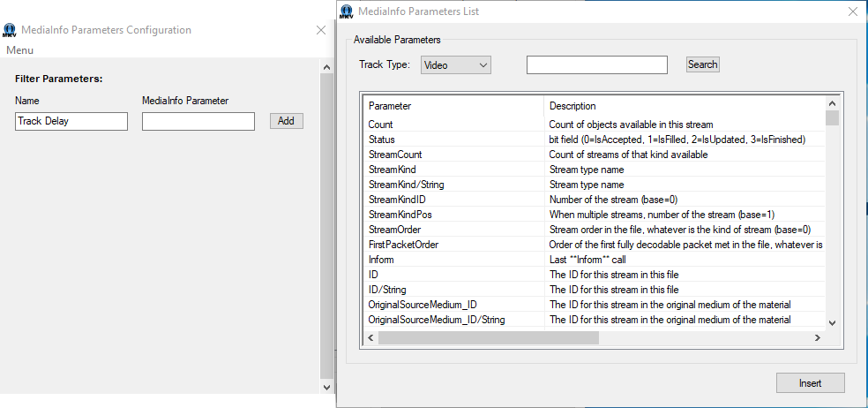Open the Menu in the Configuration window
The image size is (868, 408).
coord(20,50)
